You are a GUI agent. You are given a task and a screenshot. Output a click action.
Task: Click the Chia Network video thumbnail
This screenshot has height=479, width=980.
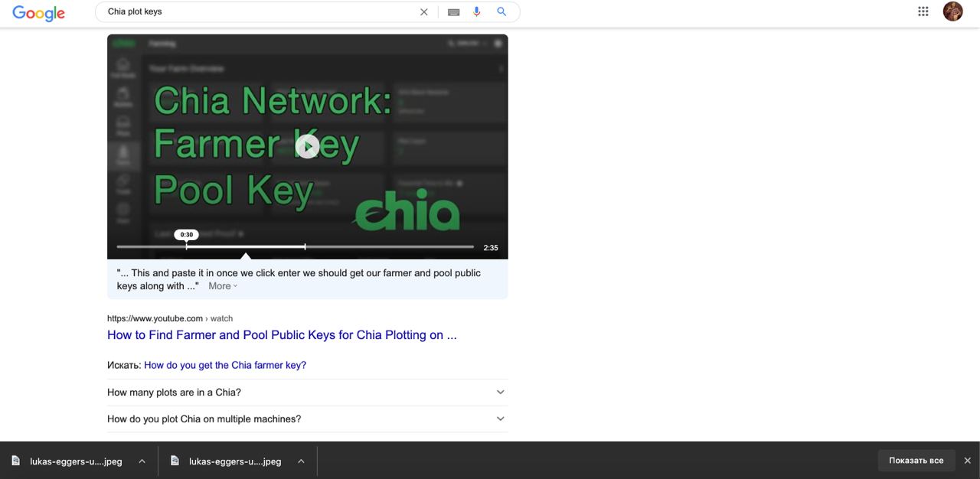click(307, 146)
